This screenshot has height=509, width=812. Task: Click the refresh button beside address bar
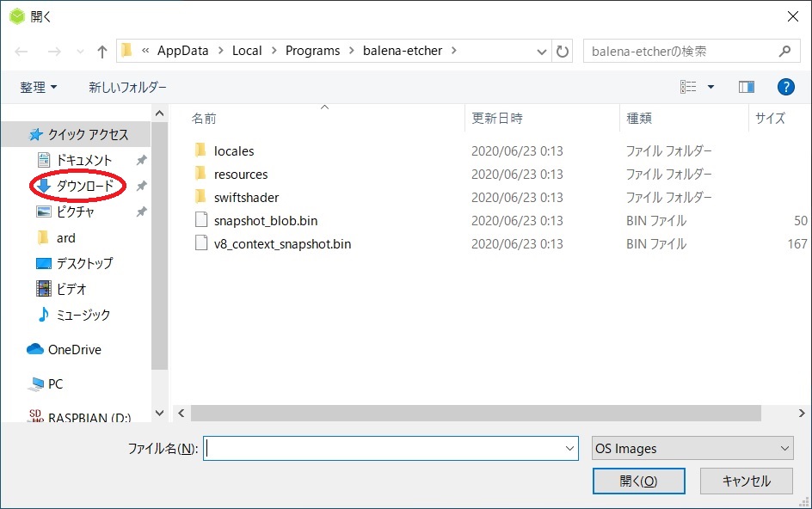[563, 52]
